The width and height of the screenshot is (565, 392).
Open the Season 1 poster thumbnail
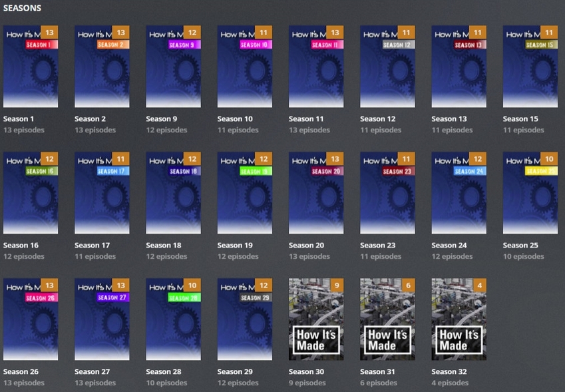[x=31, y=67]
